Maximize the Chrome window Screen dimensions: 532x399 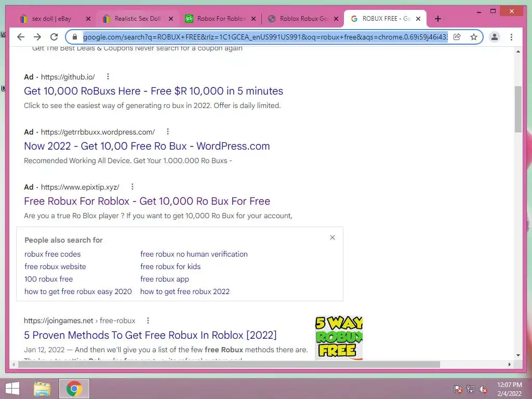pyautogui.click(x=493, y=11)
